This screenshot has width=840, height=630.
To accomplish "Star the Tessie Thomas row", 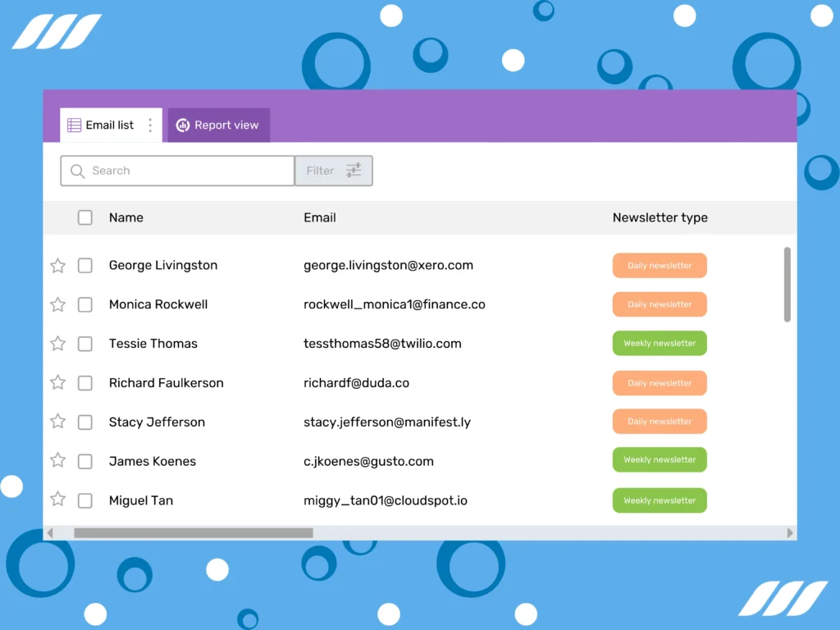I will pos(57,343).
